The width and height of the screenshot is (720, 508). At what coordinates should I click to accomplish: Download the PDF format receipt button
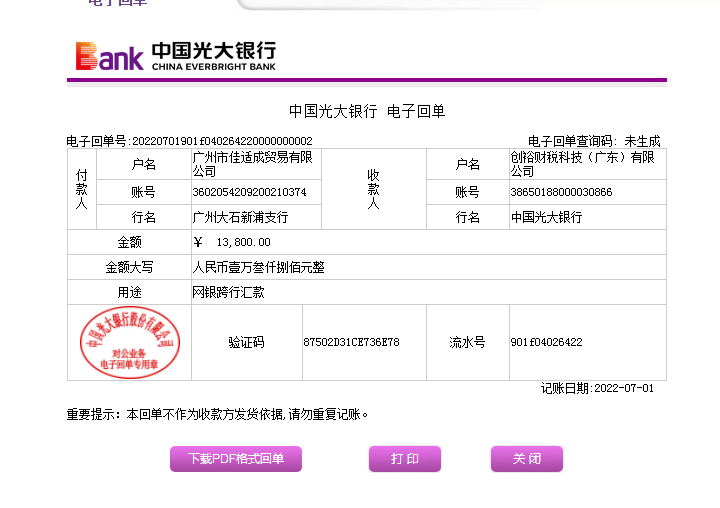click(x=236, y=458)
